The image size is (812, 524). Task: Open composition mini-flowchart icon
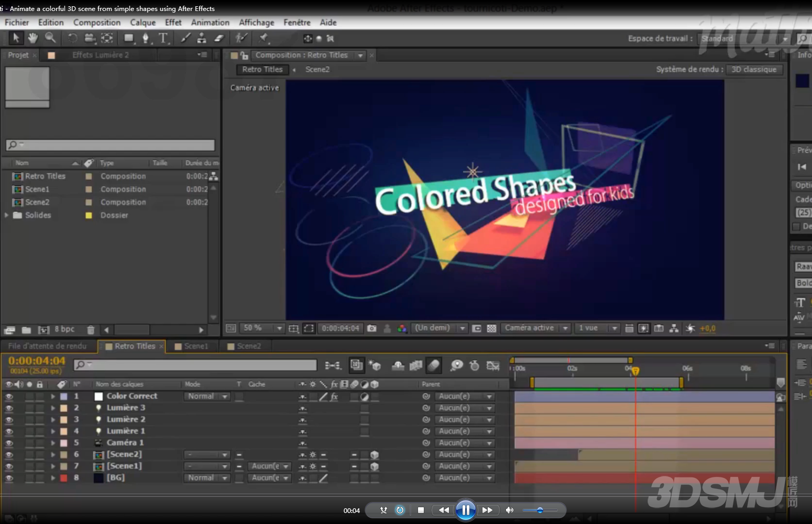[333, 365]
